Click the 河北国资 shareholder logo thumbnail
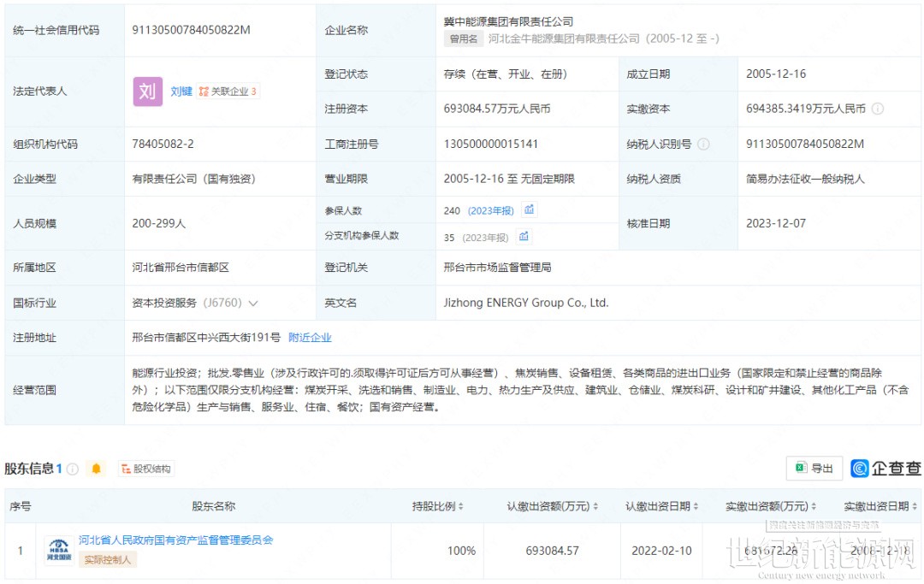Viewport: 924px width, 584px height. pos(58,550)
